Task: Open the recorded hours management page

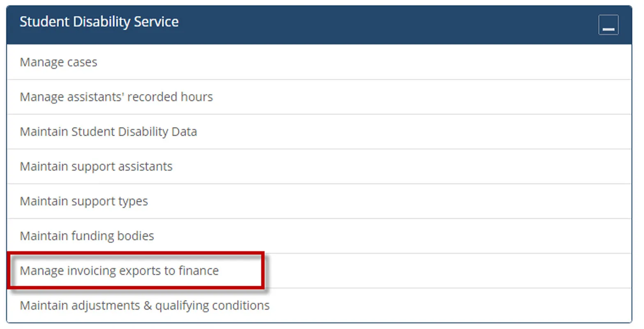Action: (116, 97)
